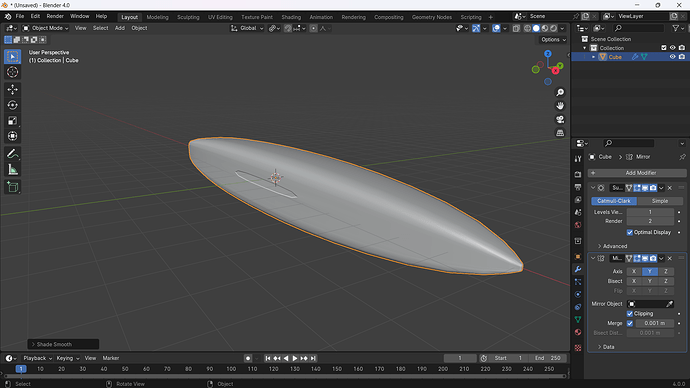Image resolution: width=690 pixels, height=388 pixels.
Task: Switch to the Shading workspace tab
Action: pos(291,17)
